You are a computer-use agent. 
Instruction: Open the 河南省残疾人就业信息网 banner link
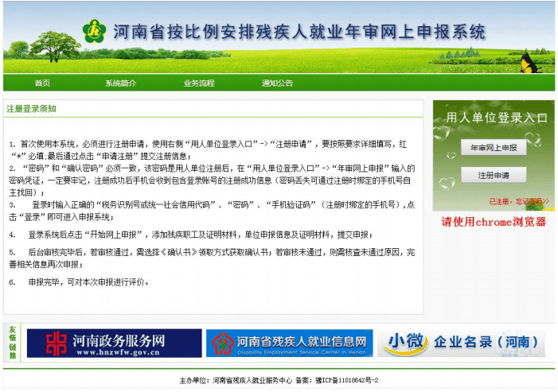pyautogui.click(x=289, y=343)
